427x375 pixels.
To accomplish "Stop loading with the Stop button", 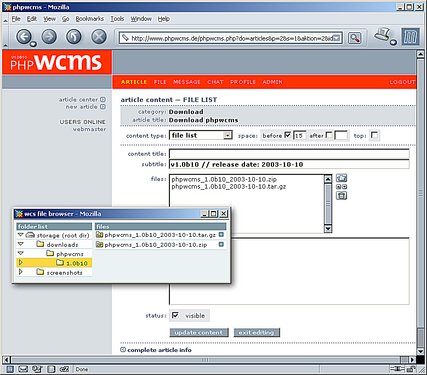I will coord(99,37).
